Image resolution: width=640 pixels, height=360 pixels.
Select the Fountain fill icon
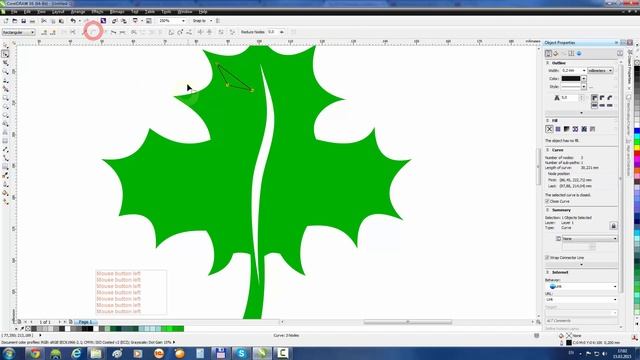click(567, 129)
